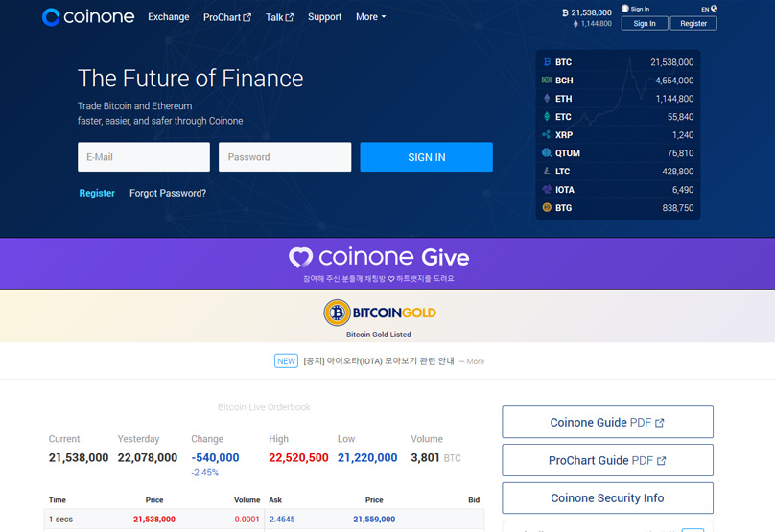Click the Time column header

58,500
